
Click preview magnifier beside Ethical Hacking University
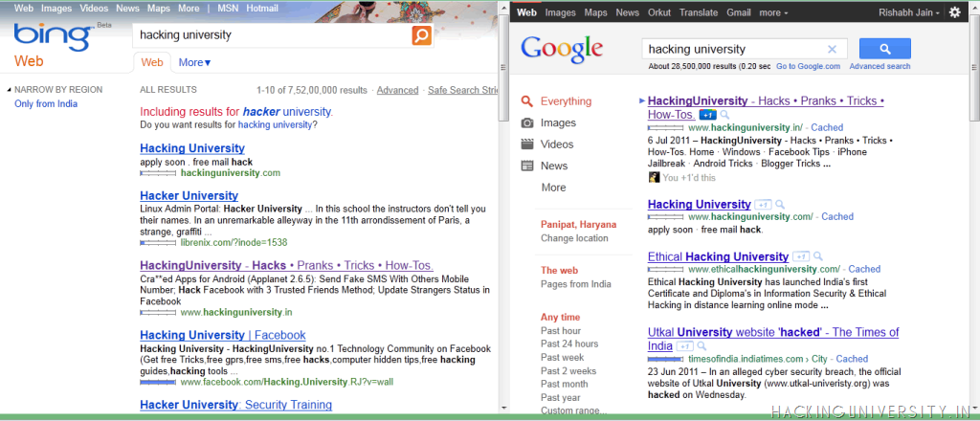pos(817,256)
